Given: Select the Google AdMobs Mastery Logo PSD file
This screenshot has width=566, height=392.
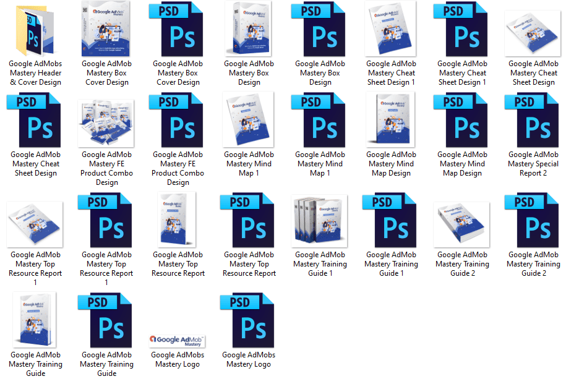Looking at the screenshot, I should [x=247, y=320].
